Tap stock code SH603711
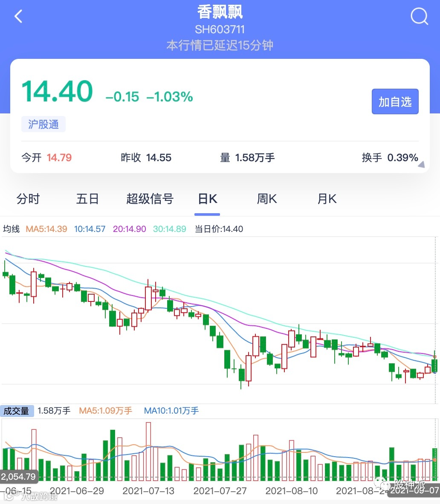This screenshot has width=440, height=504. 220,29
